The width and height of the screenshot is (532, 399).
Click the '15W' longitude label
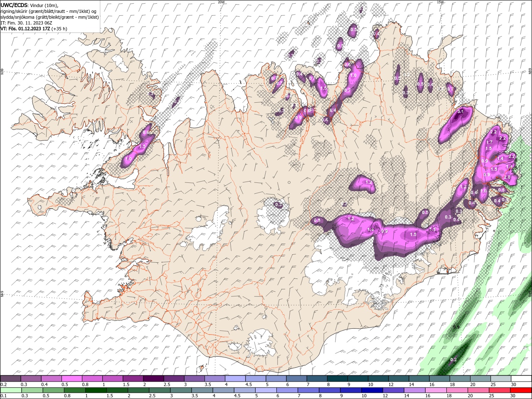440,2
